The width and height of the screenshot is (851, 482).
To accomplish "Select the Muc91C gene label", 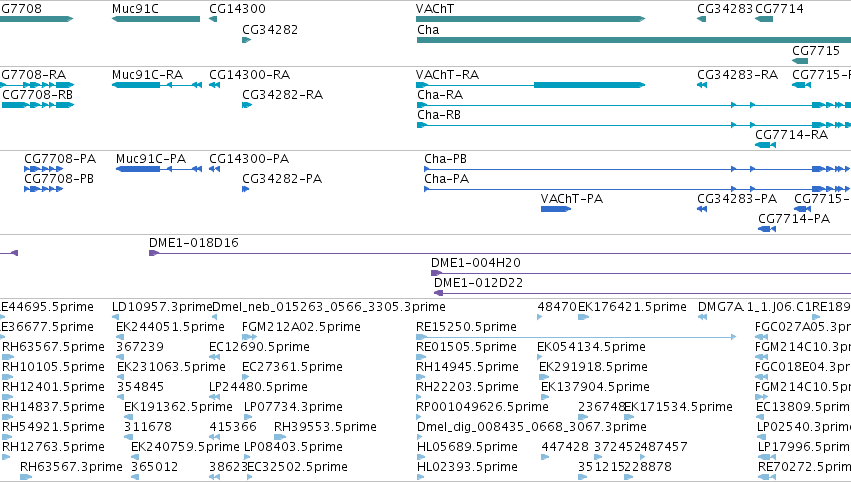I will pyautogui.click(x=135, y=9).
